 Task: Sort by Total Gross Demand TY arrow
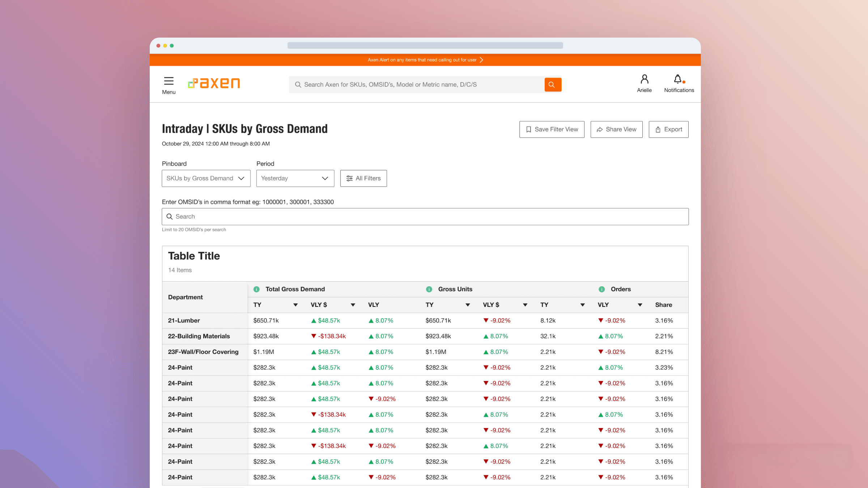295,305
